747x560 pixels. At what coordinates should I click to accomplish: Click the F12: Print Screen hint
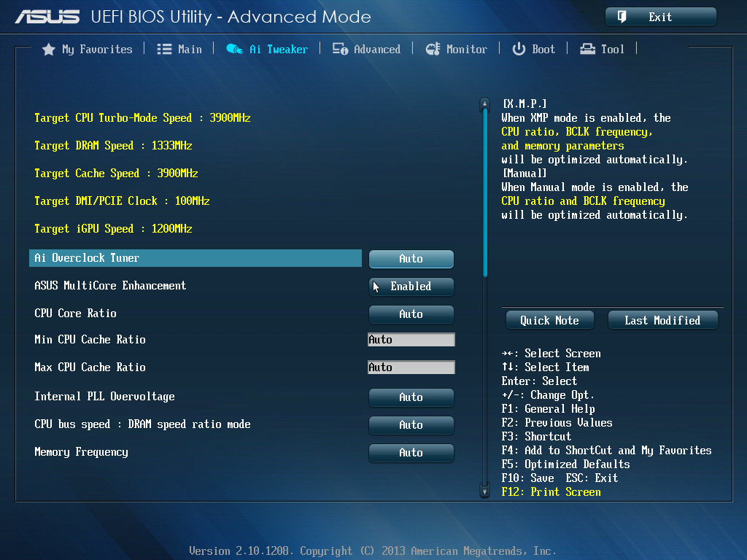point(551,492)
